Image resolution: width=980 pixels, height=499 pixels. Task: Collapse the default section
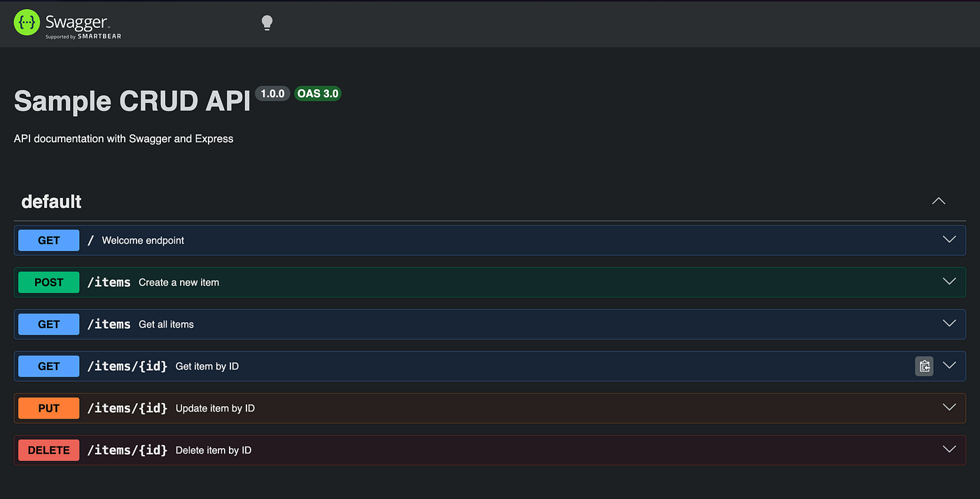939,202
